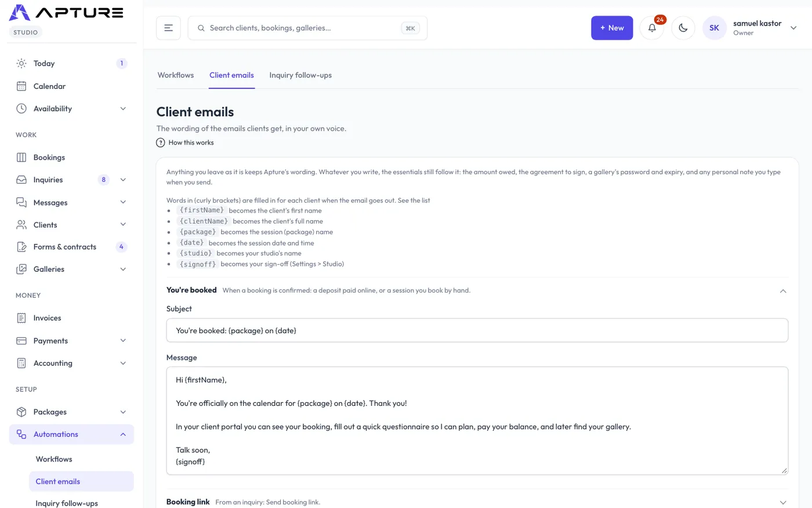Click the Packages box icon
812x508 pixels.
pyautogui.click(x=21, y=412)
